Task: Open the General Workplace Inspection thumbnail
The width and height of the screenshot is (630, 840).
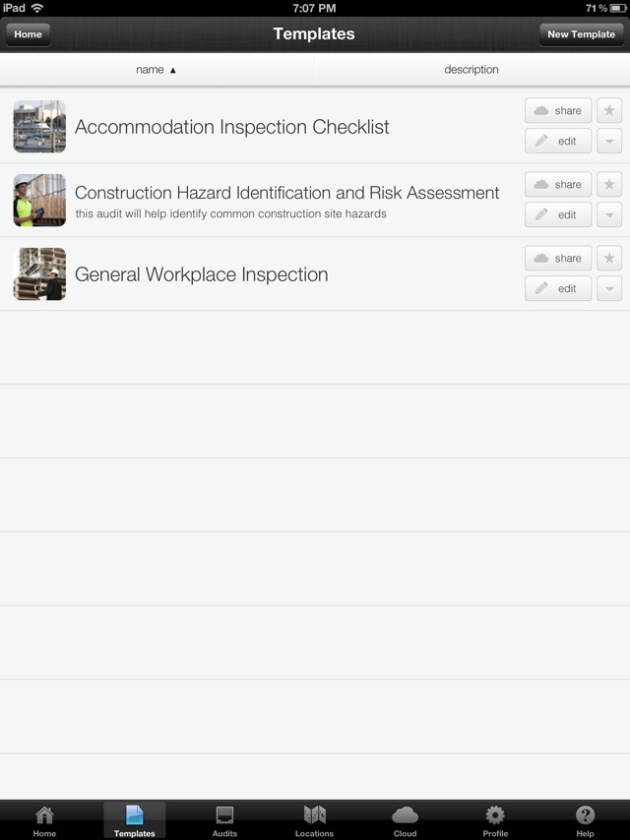Action: (x=39, y=273)
